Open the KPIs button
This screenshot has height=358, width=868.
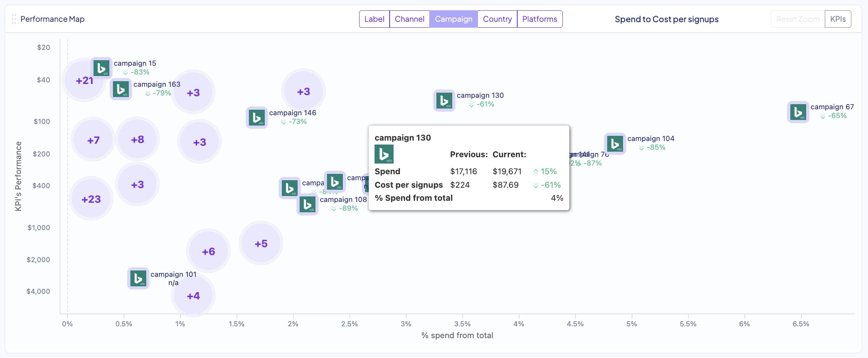pos(838,19)
